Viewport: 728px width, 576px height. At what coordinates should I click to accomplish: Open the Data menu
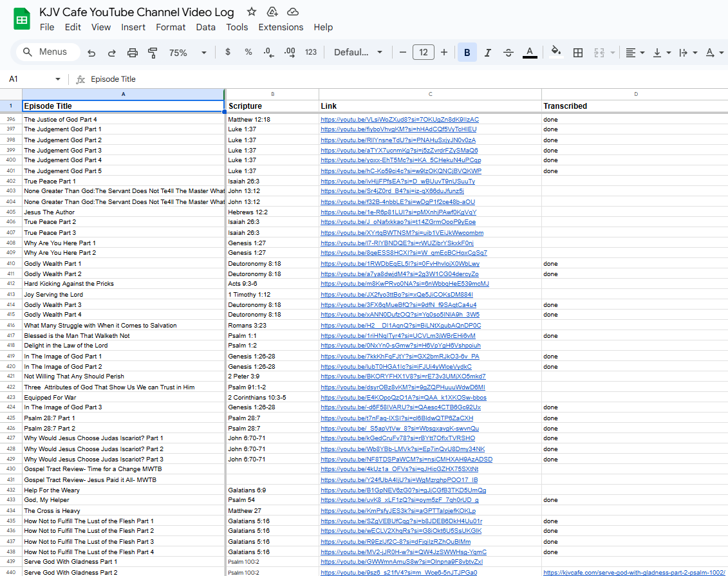pyautogui.click(x=206, y=28)
